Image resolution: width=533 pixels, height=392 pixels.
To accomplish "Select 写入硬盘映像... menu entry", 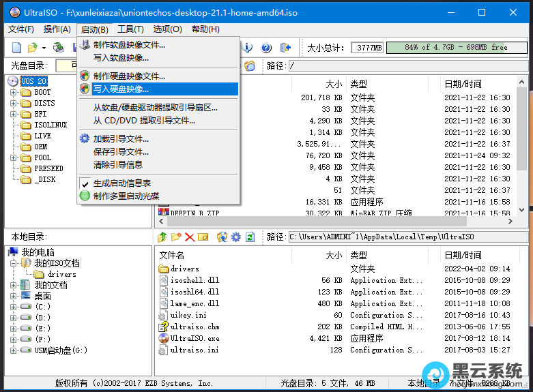I will point(121,89).
